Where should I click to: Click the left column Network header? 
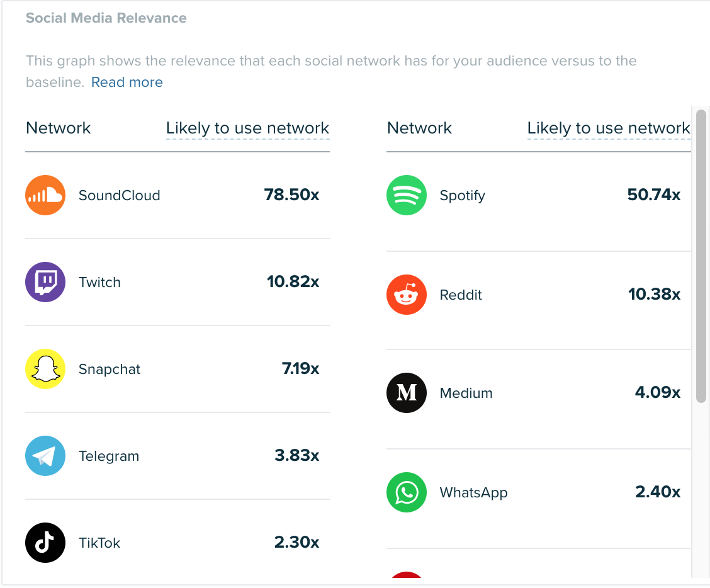click(x=59, y=128)
